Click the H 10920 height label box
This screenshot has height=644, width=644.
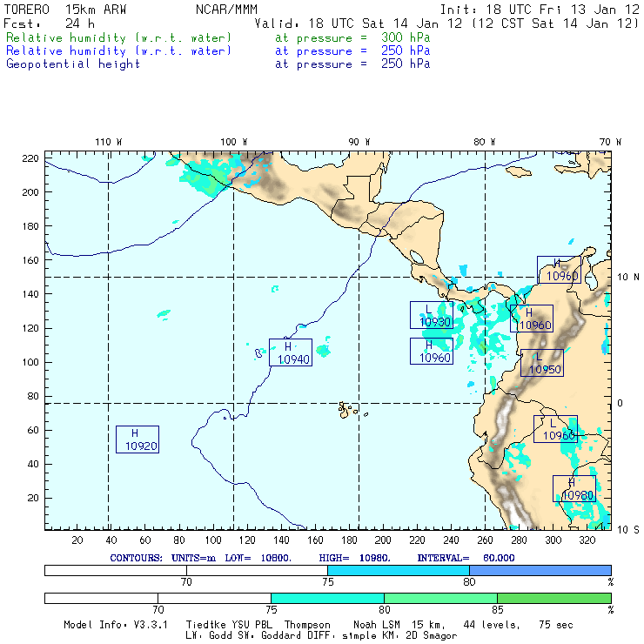[x=138, y=439]
